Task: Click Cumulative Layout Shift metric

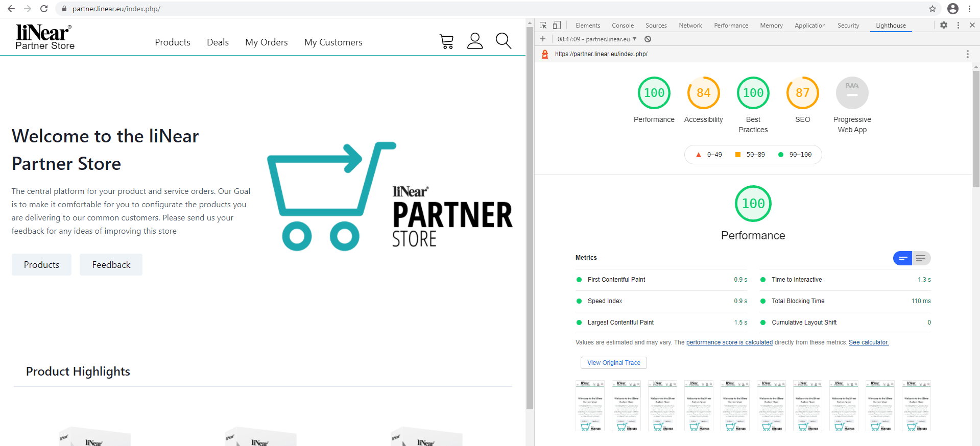Action: pos(845,323)
